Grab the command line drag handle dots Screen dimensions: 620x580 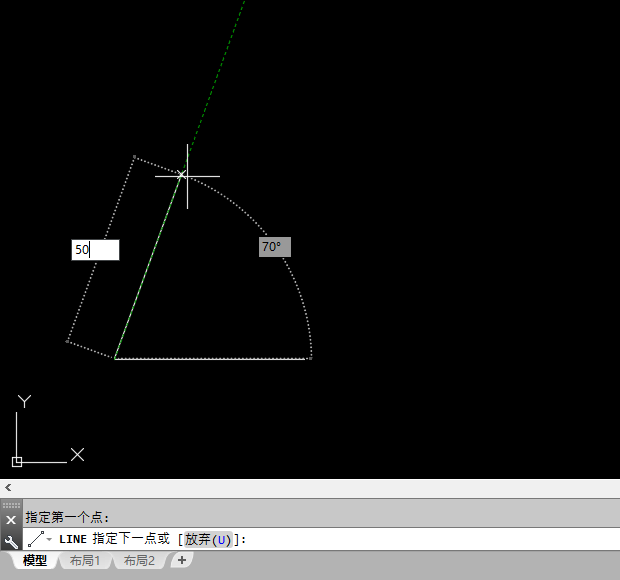[11, 505]
